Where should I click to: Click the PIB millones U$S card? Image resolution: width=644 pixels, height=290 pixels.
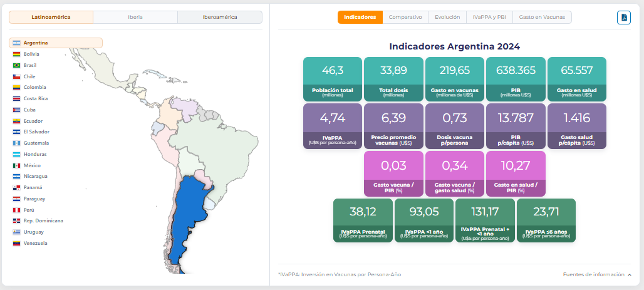pyautogui.click(x=516, y=80)
